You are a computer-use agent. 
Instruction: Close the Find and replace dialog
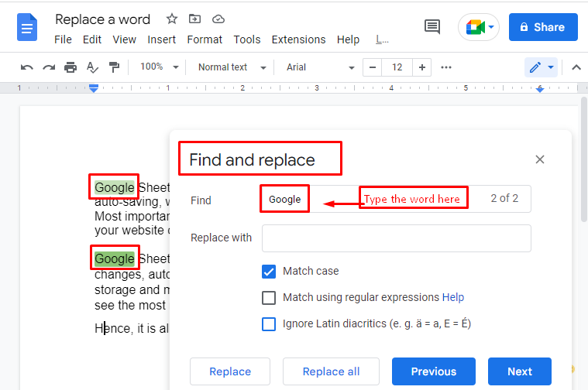pos(540,159)
